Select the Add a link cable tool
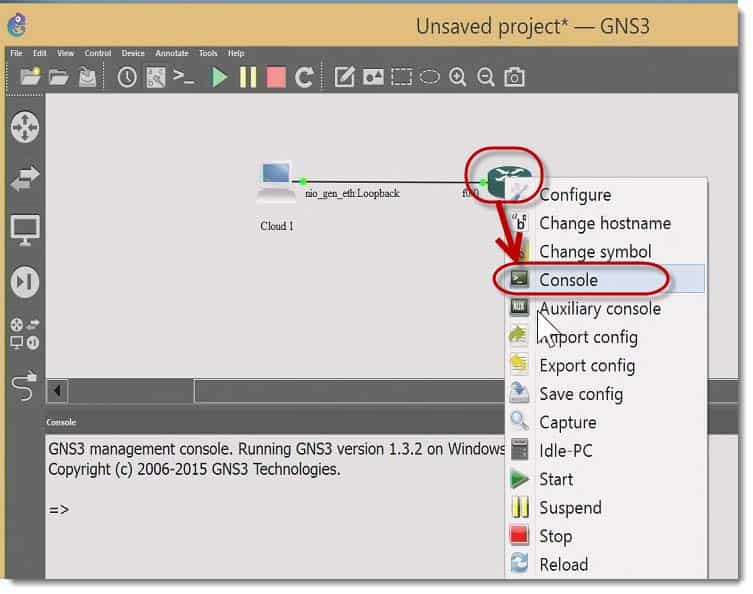This screenshot has width=753, height=594. 24,386
